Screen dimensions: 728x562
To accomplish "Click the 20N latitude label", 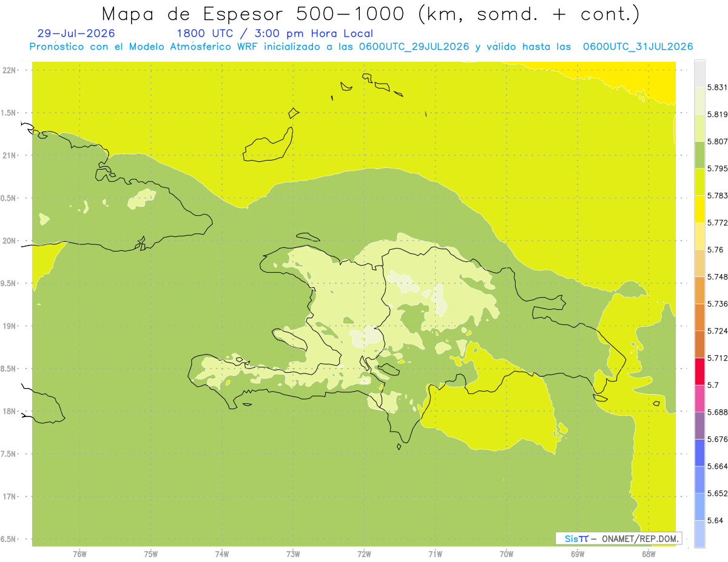I will pos(9,241).
